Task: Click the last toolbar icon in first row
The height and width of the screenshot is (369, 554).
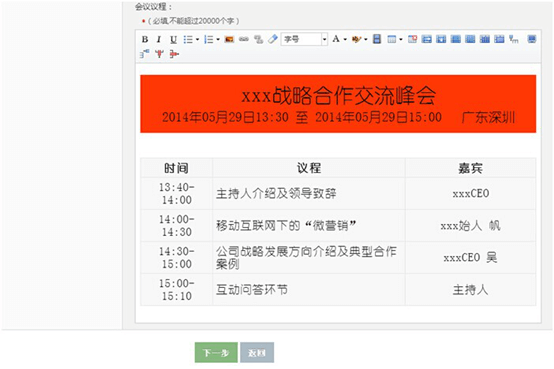Action: pos(531,39)
